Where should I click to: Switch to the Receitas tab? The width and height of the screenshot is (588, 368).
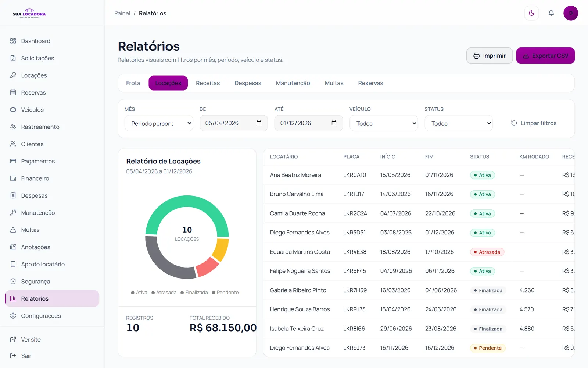click(208, 83)
